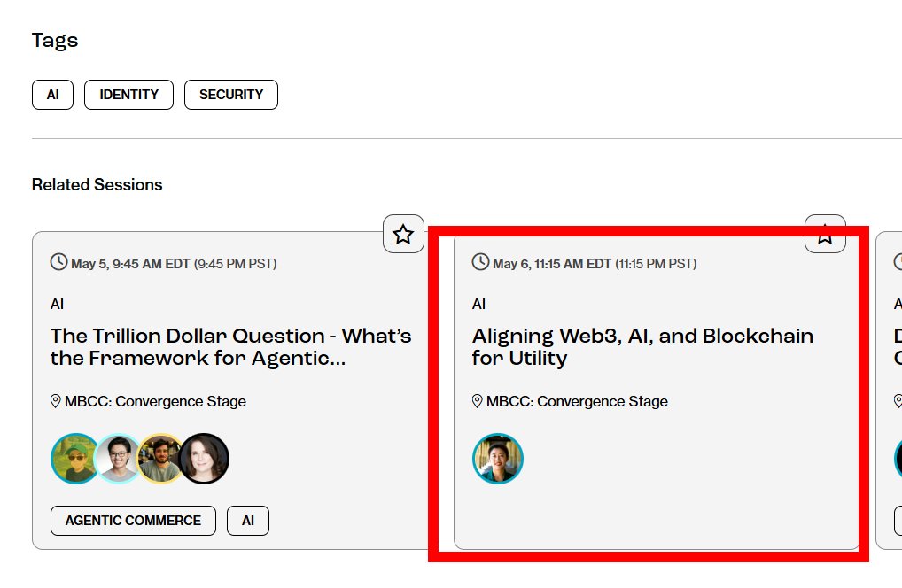Image resolution: width=902 pixels, height=588 pixels.
Task: Click clock icon beside May 6 time
Action: [480, 262]
